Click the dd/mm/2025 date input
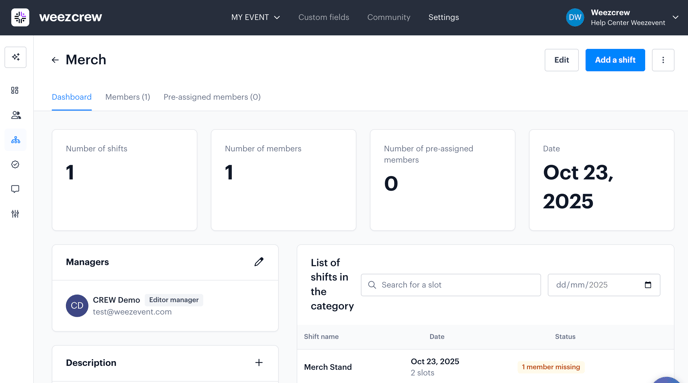Screen dimensions: 688x383 click(x=604, y=285)
